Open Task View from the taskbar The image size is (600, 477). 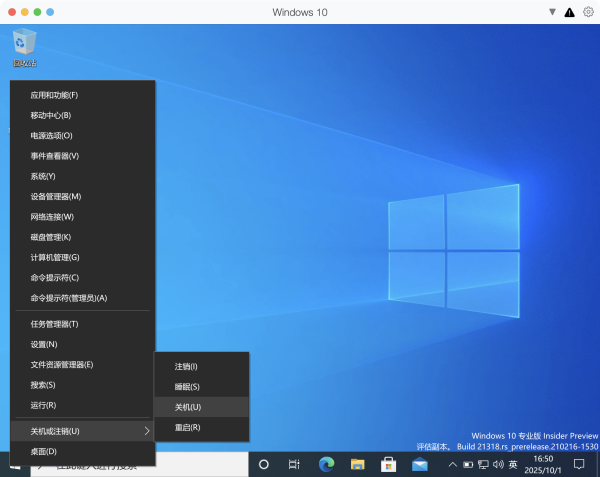click(x=294, y=465)
